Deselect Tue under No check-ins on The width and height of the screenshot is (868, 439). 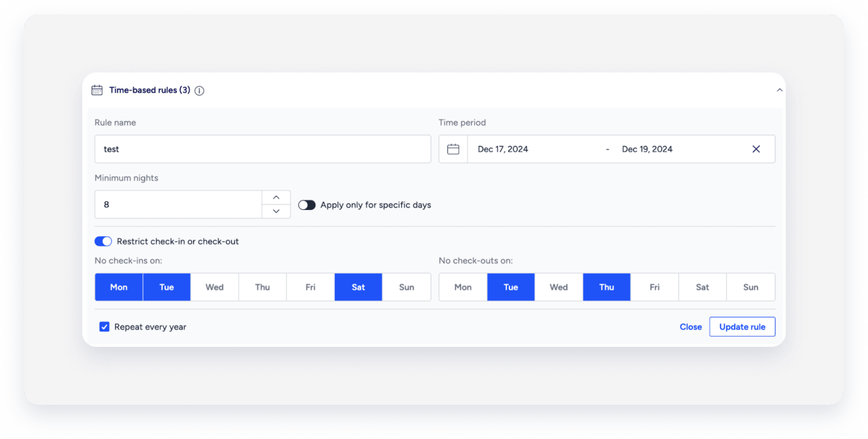click(x=167, y=287)
